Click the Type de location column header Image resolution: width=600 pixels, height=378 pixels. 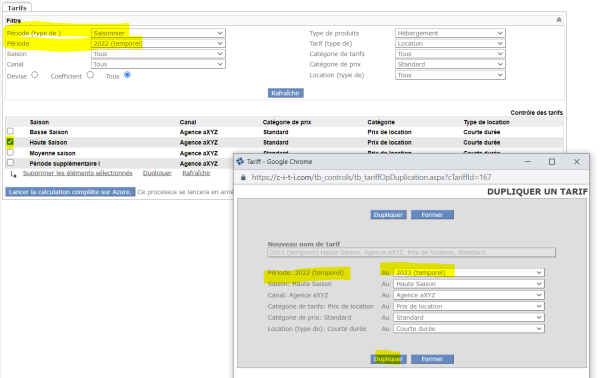pyautogui.click(x=486, y=122)
